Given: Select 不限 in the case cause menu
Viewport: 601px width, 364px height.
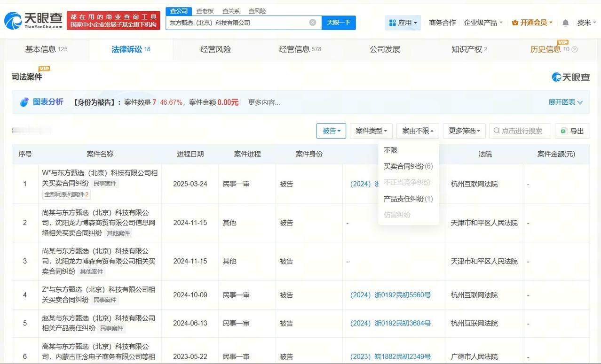Looking at the screenshot, I should pos(390,150).
